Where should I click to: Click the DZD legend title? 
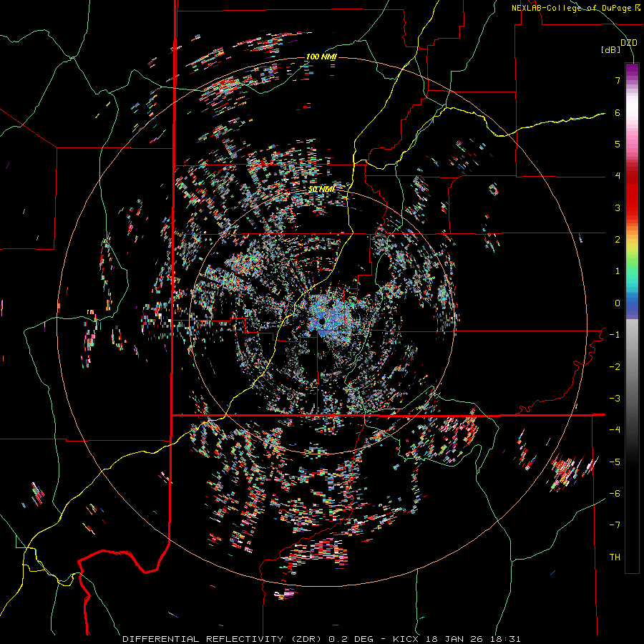[x=629, y=43]
